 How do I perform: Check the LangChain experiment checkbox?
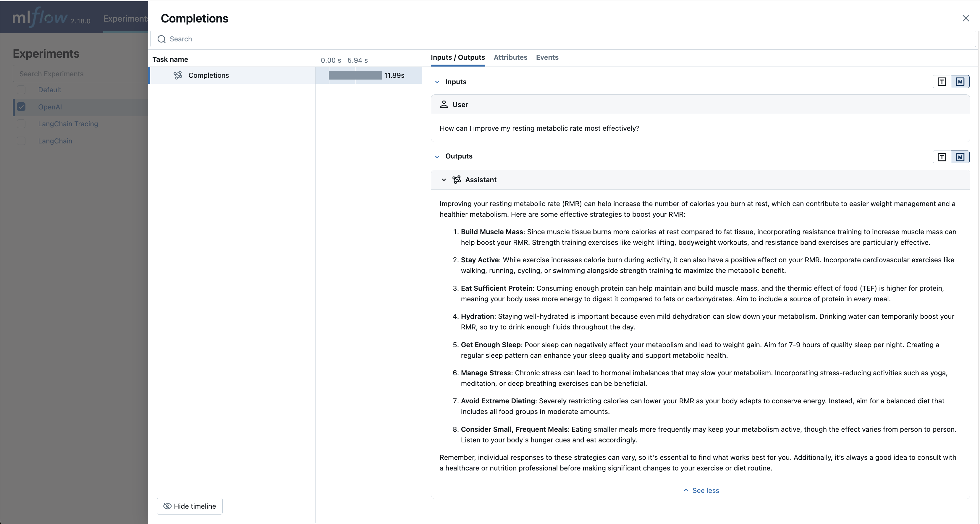coord(21,141)
